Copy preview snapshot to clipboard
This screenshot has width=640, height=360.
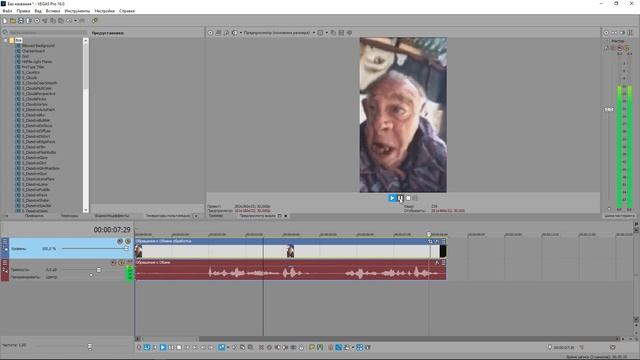333,33
